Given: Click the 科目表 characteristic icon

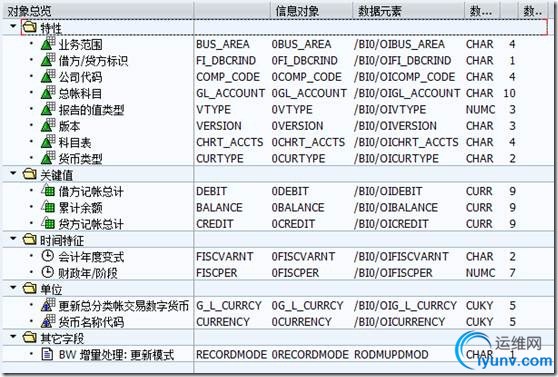Looking at the screenshot, I should tap(48, 142).
